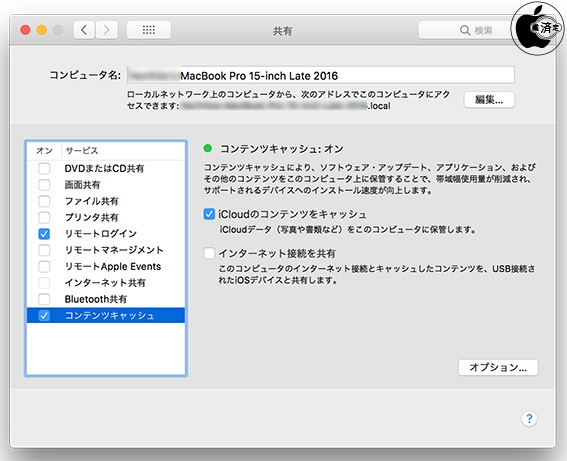This screenshot has height=461, width=567.
Task: Click the magnifier in the 検索 search field
Action: click(x=465, y=30)
